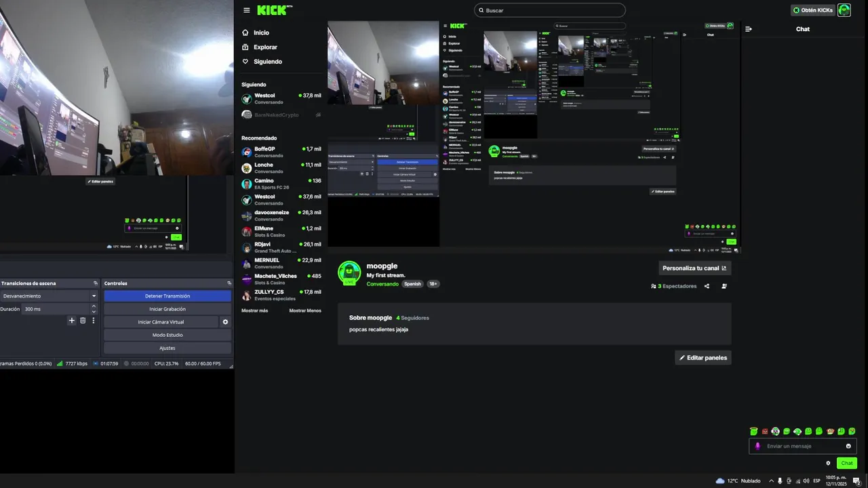868x488 pixels.
Task: Show hidden tray icons chevron
Action: point(770,481)
